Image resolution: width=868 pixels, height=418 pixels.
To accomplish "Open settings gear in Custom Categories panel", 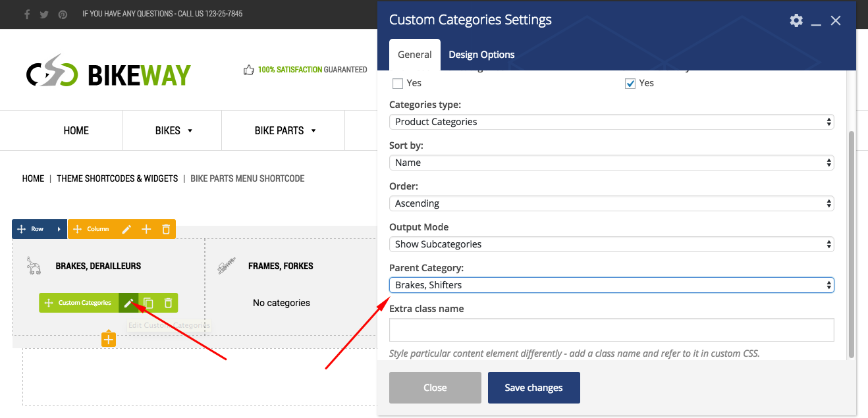I will coord(796,20).
